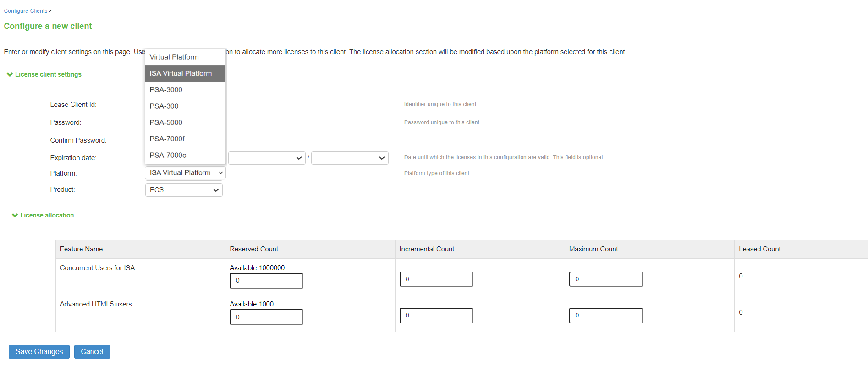Pick PSA-300 from the platform list
The image size is (868, 367).
pos(185,106)
